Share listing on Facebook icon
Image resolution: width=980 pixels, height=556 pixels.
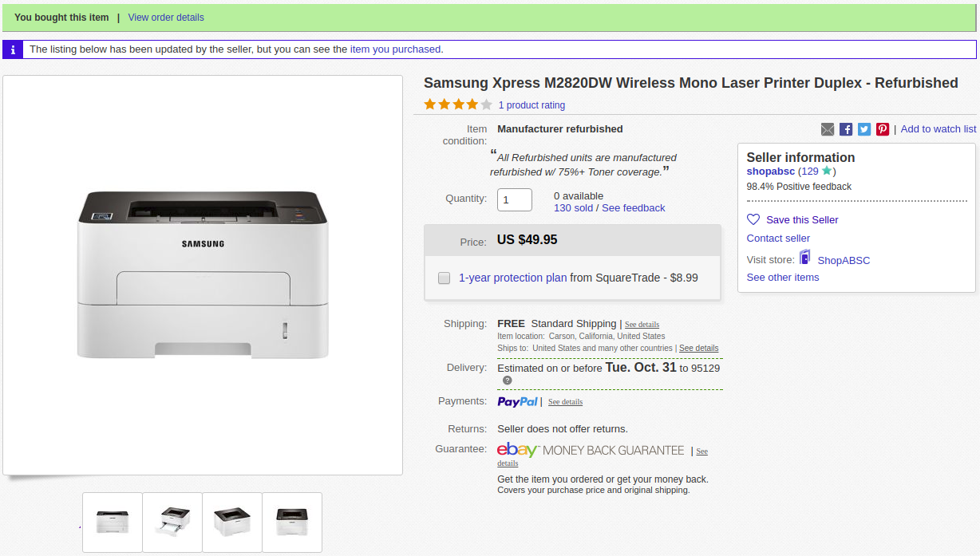point(846,129)
